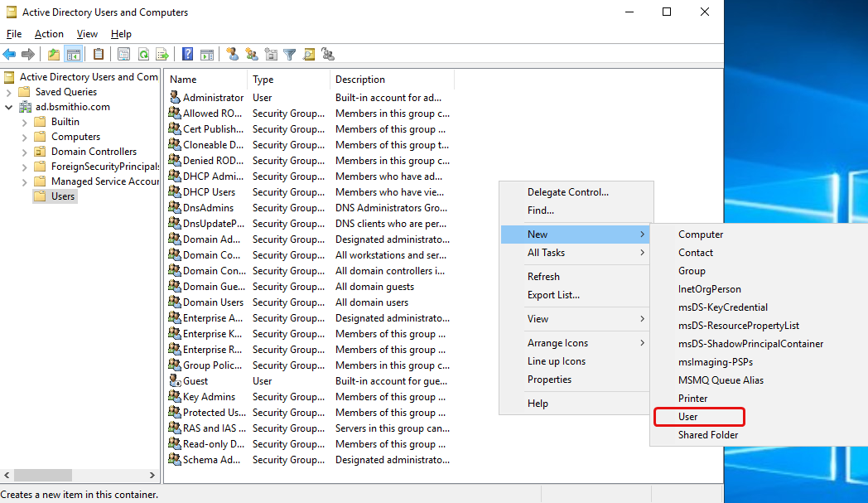Click the gray Forward arrow in toolbar
Image resolution: width=868 pixels, height=503 pixels.
click(x=27, y=55)
